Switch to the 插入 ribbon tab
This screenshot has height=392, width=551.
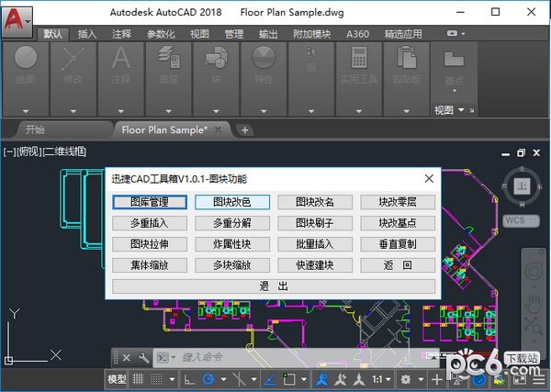coord(87,34)
